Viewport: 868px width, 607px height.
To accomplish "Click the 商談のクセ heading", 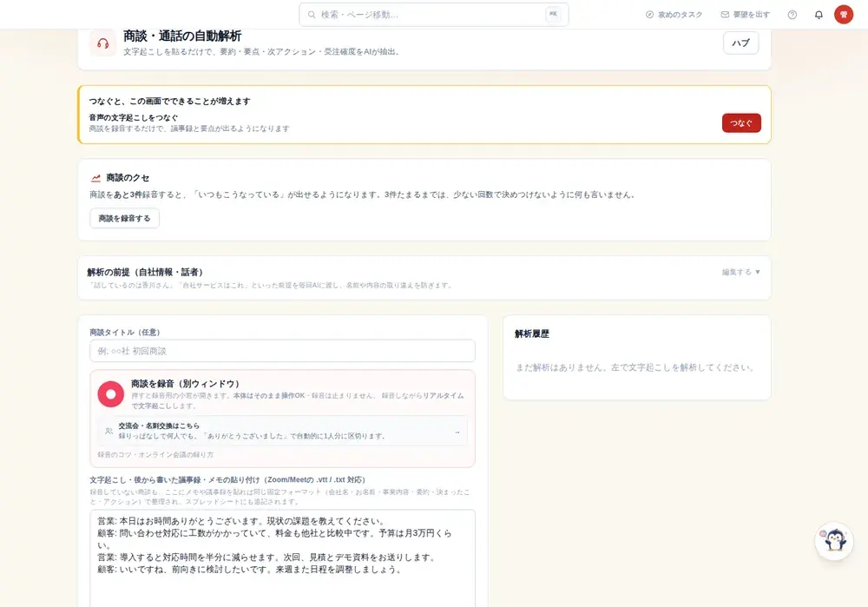I will 128,178.
